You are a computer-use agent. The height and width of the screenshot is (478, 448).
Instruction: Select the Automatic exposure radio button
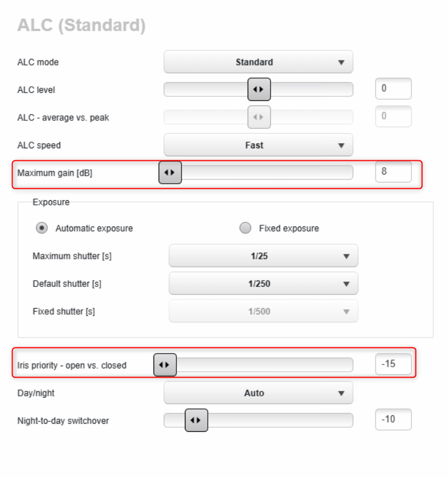tap(42, 228)
